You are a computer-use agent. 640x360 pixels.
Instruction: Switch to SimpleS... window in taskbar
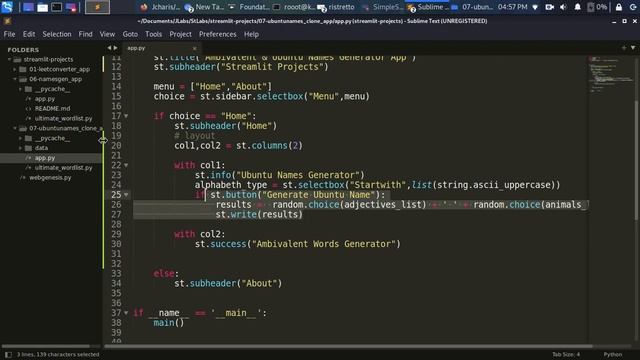(x=382, y=7)
